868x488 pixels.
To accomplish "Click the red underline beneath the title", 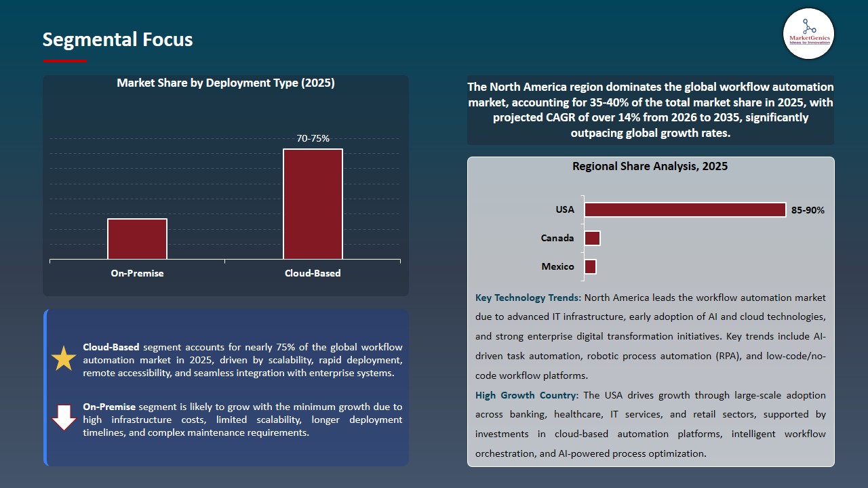I will [65, 61].
